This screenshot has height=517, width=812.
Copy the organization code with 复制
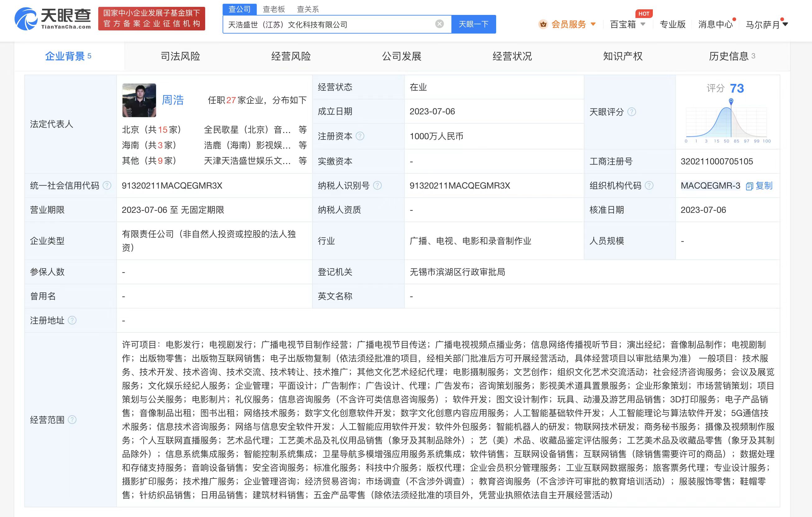[759, 186]
